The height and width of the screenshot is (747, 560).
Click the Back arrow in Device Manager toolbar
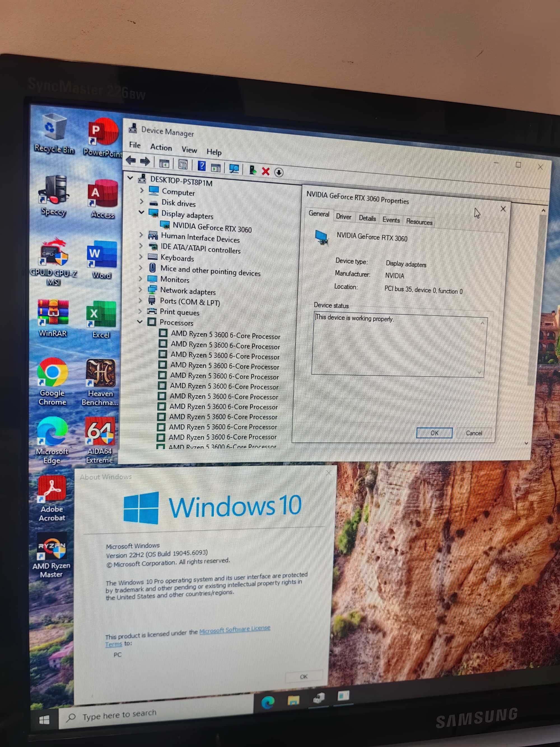[131, 161]
